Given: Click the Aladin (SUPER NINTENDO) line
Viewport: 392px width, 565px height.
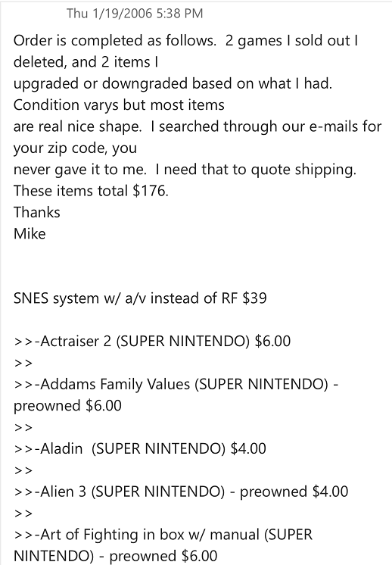Looking at the screenshot, I should tap(140, 448).
